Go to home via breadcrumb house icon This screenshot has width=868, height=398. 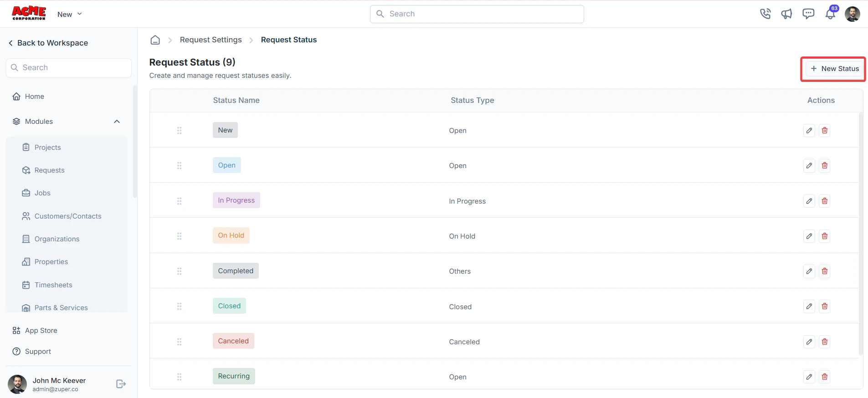155,40
